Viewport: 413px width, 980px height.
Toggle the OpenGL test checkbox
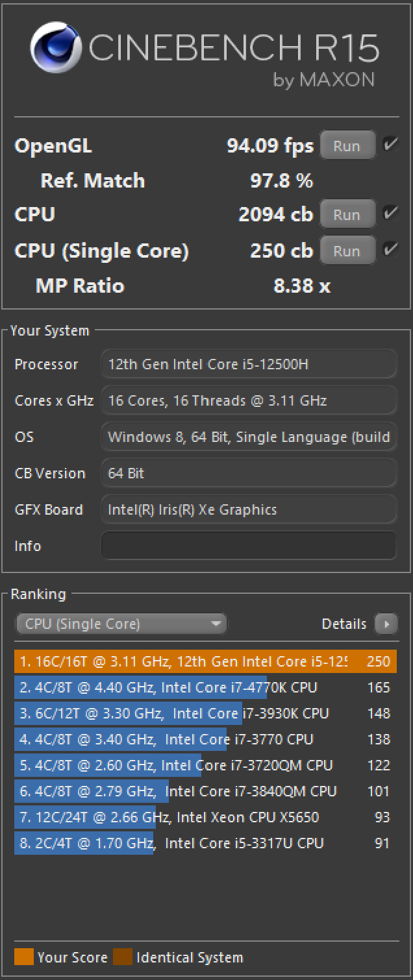pos(390,144)
